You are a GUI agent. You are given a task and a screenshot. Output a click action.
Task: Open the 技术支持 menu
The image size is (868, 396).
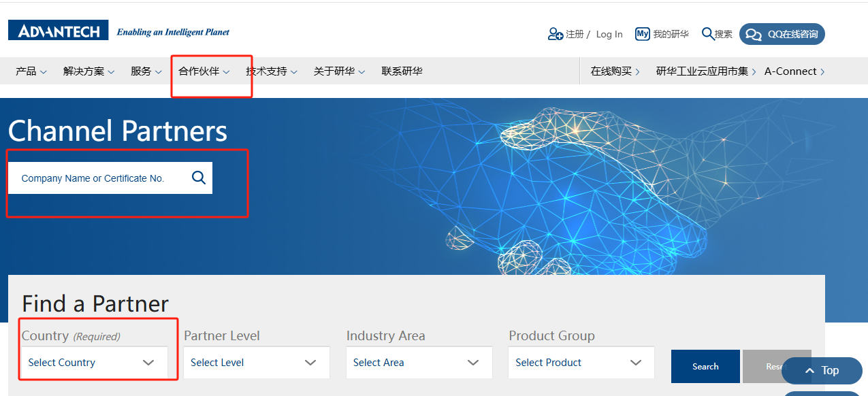pyautogui.click(x=271, y=71)
